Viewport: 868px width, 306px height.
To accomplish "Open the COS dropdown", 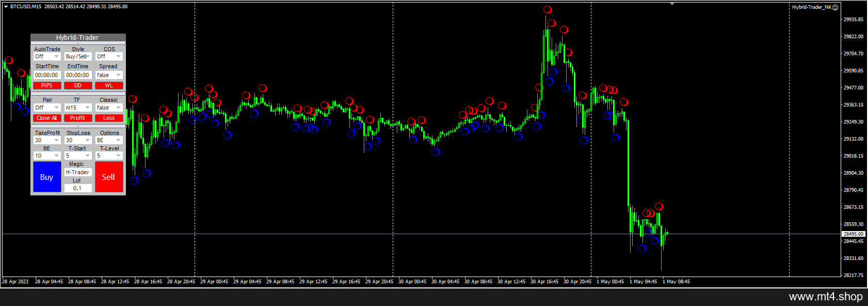I will tap(109, 56).
